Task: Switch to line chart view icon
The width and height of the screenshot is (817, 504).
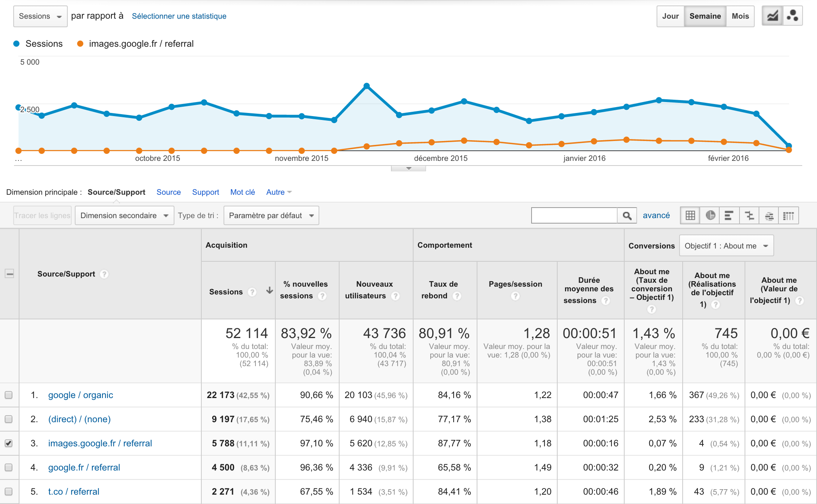Action: point(772,16)
